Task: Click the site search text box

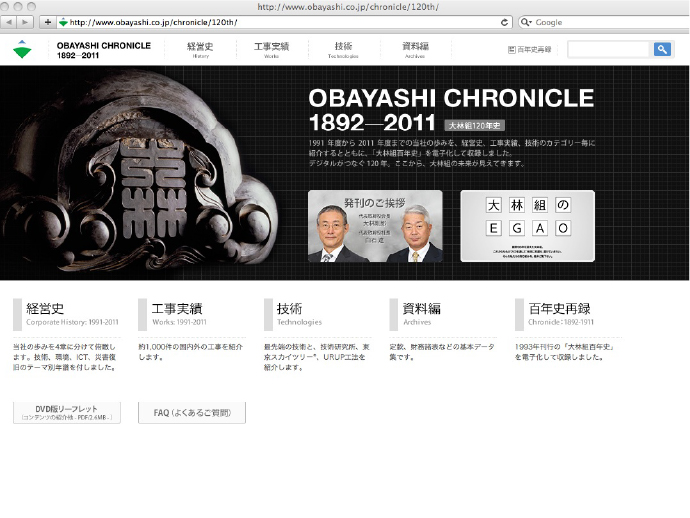Action: click(609, 49)
